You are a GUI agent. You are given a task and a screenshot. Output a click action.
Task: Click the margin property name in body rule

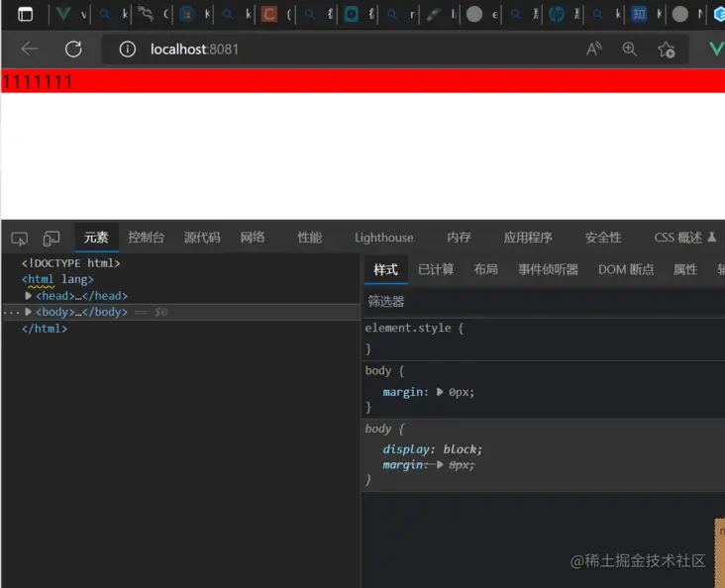pyautogui.click(x=403, y=392)
